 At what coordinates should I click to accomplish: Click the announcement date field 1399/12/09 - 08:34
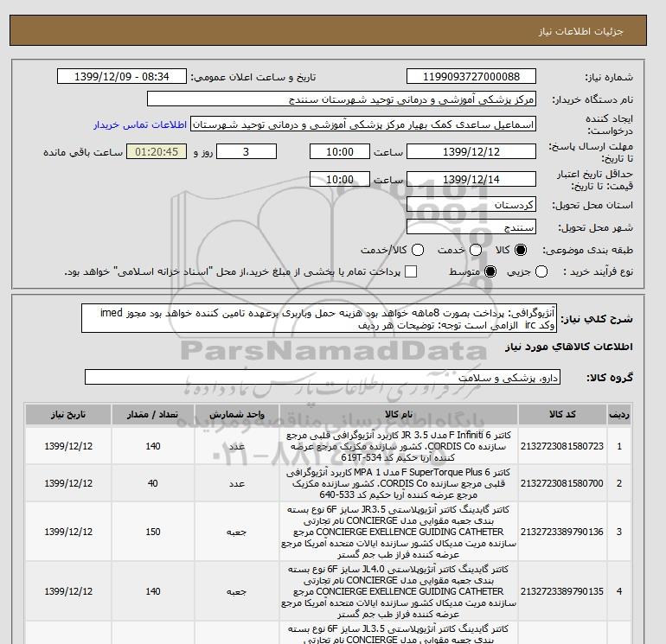[121, 76]
